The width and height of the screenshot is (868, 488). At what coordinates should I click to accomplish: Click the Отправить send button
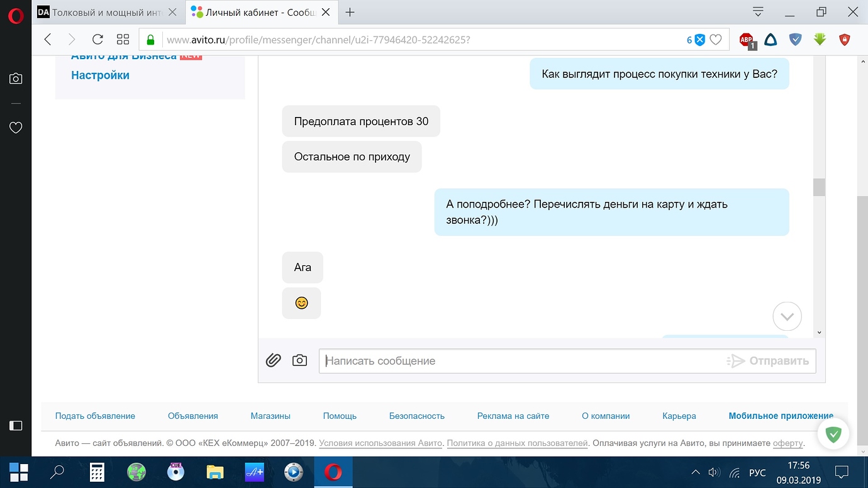tap(769, 361)
